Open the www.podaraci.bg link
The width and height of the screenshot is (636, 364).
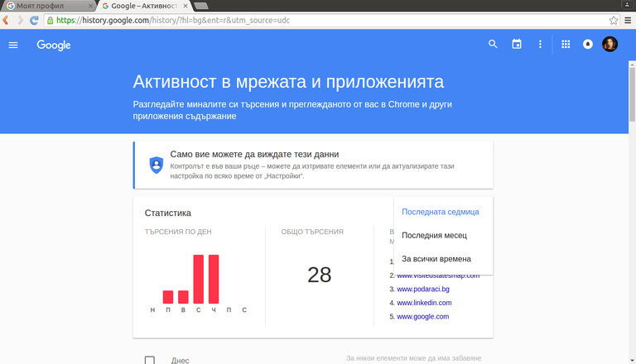422,289
